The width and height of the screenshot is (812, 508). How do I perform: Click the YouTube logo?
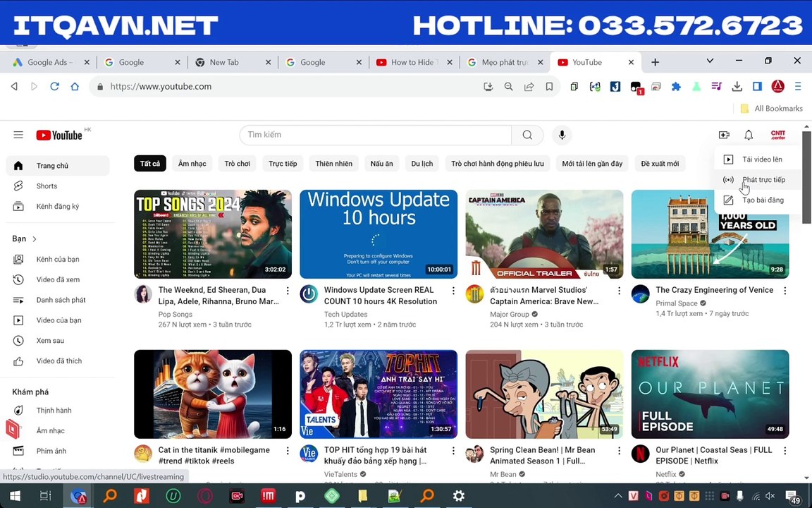tap(59, 135)
